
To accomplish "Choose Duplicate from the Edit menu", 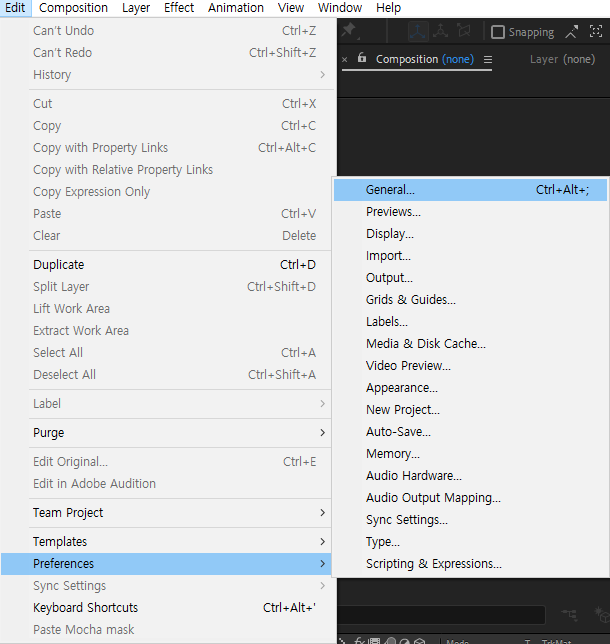I will 166,265.
